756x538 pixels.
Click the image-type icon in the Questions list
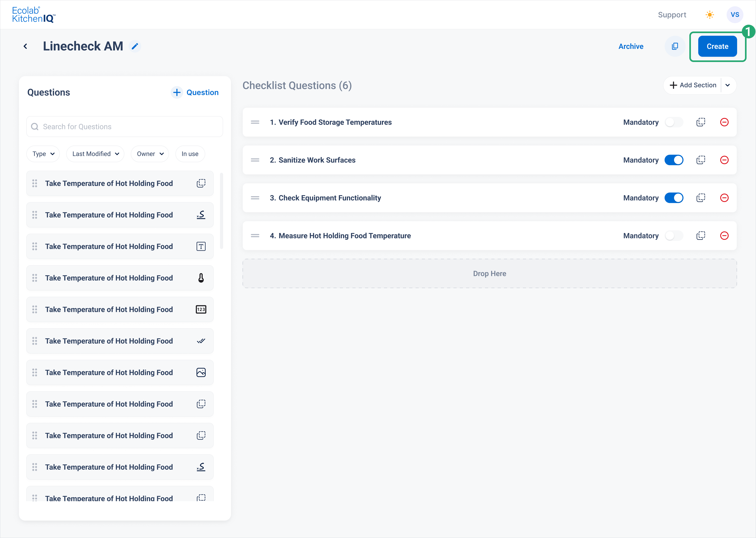(x=201, y=372)
